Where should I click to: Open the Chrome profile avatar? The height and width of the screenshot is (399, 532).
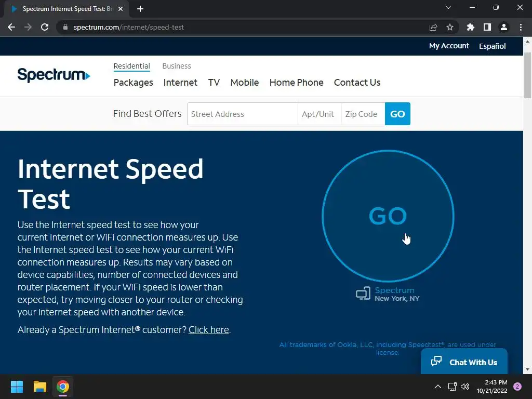pos(504,27)
